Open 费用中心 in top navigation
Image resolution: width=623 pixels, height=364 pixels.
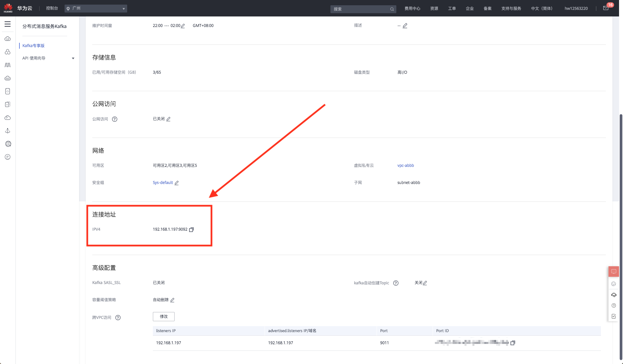pos(412,9)
